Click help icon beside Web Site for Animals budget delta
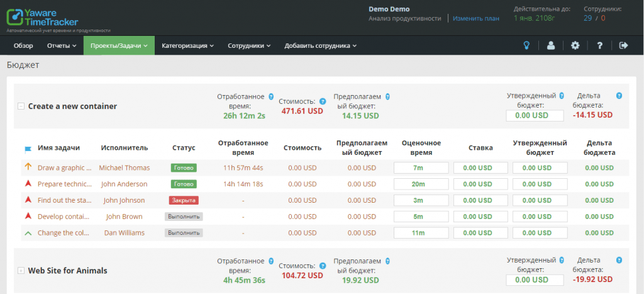 [619, 260]
